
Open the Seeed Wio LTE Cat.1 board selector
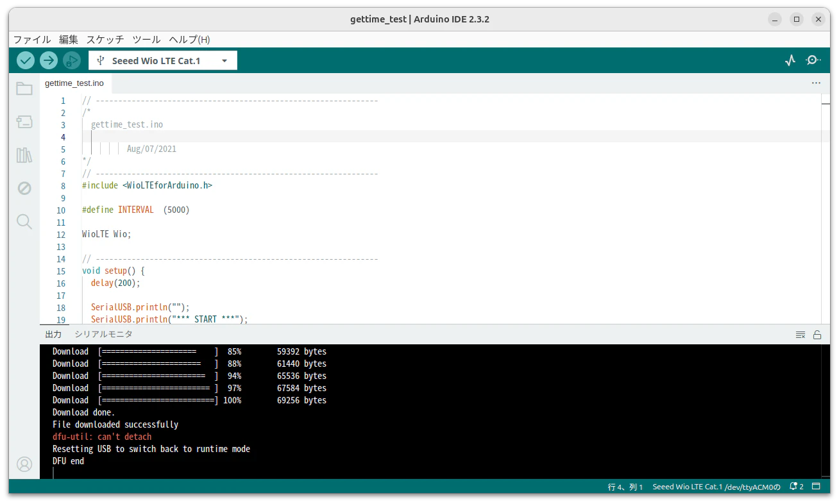pyautogui.click(x=163, y=60)
